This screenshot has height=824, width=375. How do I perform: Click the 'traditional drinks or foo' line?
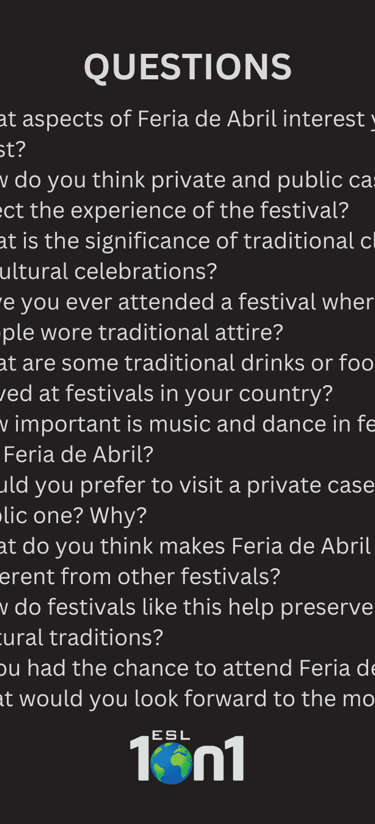[188, 363]
